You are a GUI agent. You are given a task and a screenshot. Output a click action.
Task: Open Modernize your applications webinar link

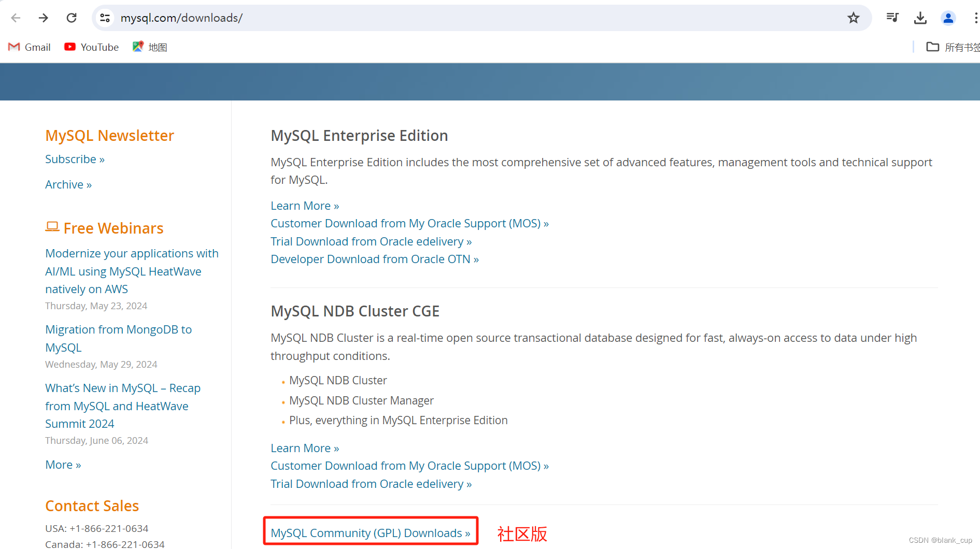[132, 271]
